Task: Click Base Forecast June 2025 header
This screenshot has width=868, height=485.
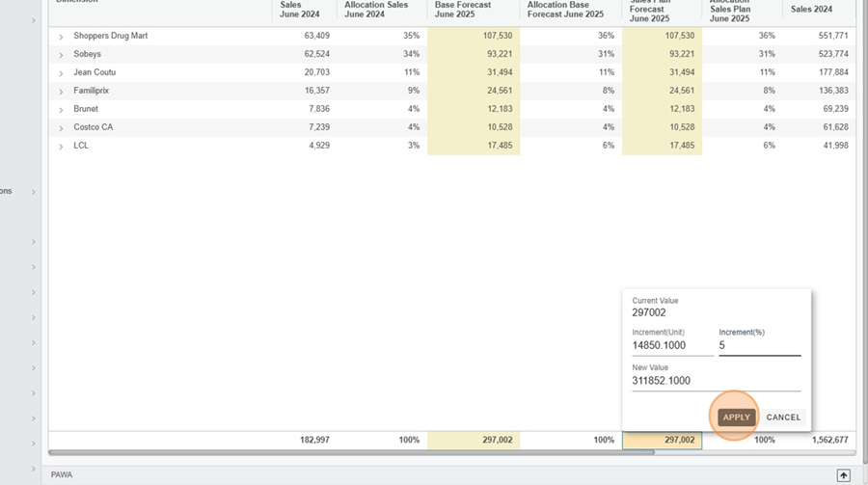Action: (463, 10)
